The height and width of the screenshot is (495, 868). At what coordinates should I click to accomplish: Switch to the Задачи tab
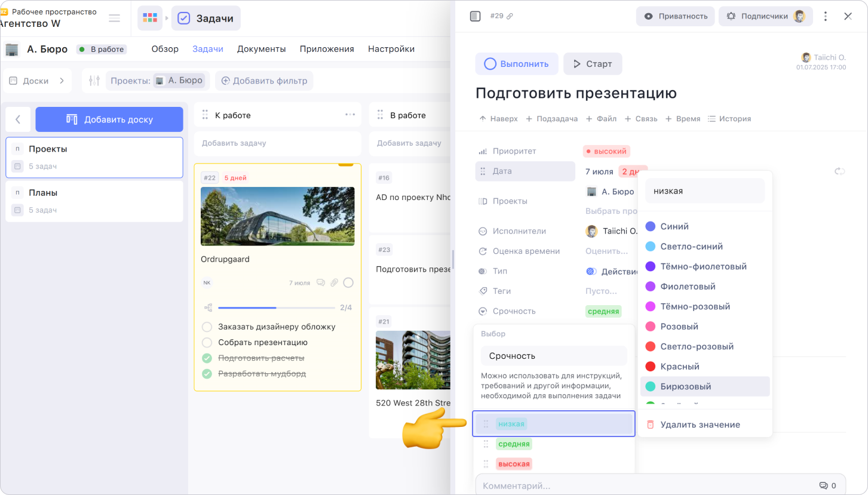(208, 49)
